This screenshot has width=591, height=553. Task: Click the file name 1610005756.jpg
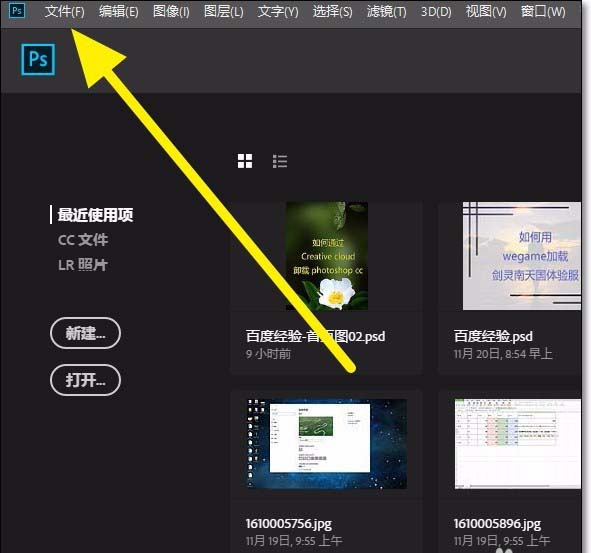288,524
